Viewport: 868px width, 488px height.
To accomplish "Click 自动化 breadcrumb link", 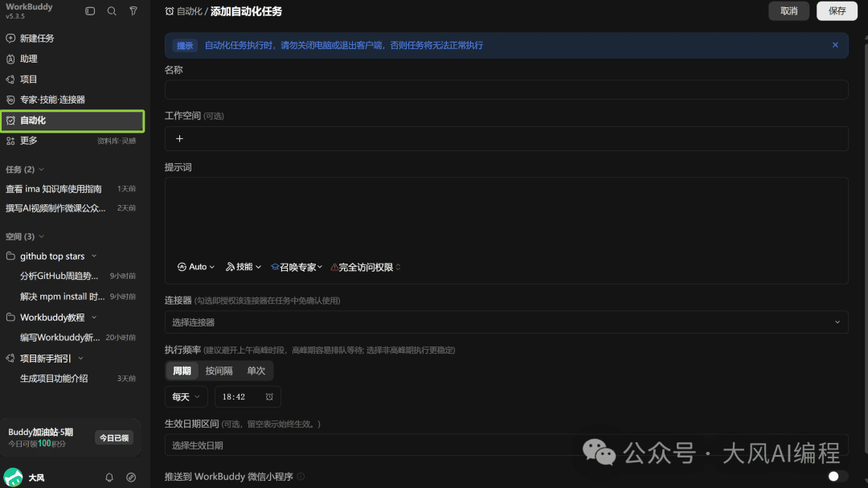I will [190, 11].
